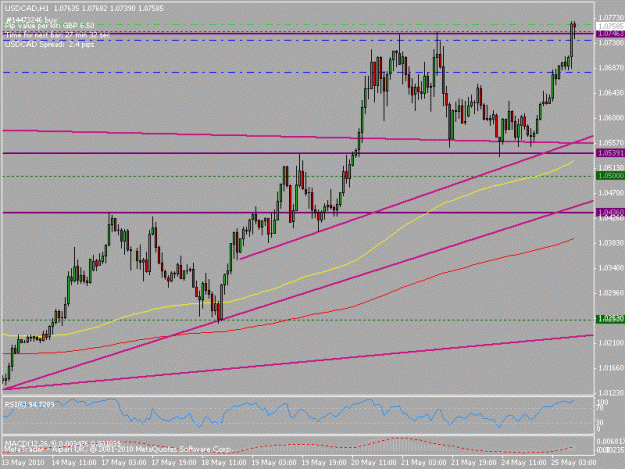Click the 20 May 11:00 time label
The image size is (625, 469).
[373, 463]
